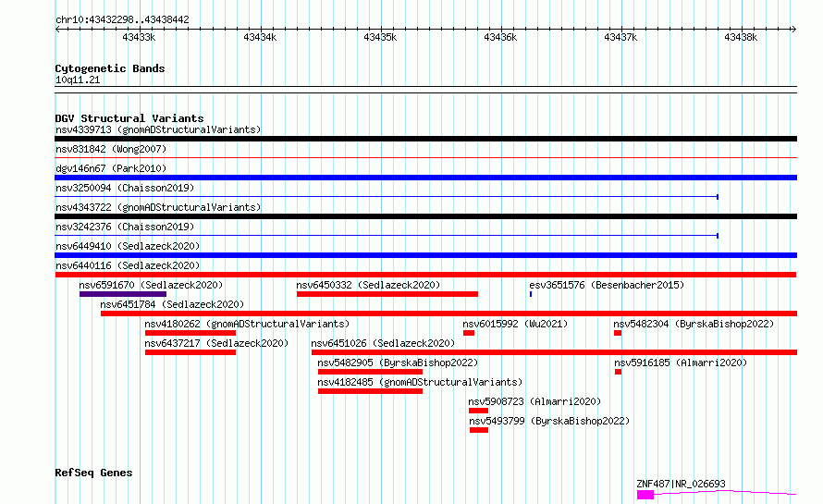The image size is (823, 504).
Task: Select the thick red nsv6440116 bar
Action: [x=425, y=275]
